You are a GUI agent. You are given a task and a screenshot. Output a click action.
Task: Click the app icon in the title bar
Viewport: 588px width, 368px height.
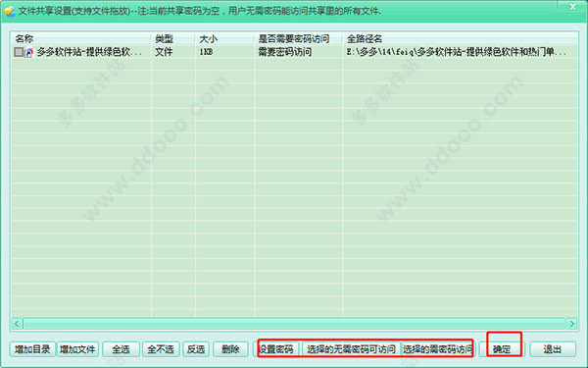click(10, 11)
